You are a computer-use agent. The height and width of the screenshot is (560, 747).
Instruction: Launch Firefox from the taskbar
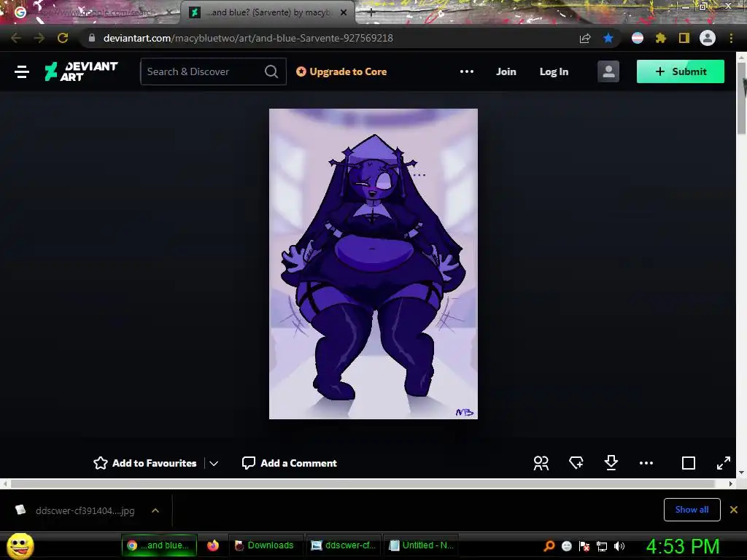pyautogui.click(x=213, y=545)
